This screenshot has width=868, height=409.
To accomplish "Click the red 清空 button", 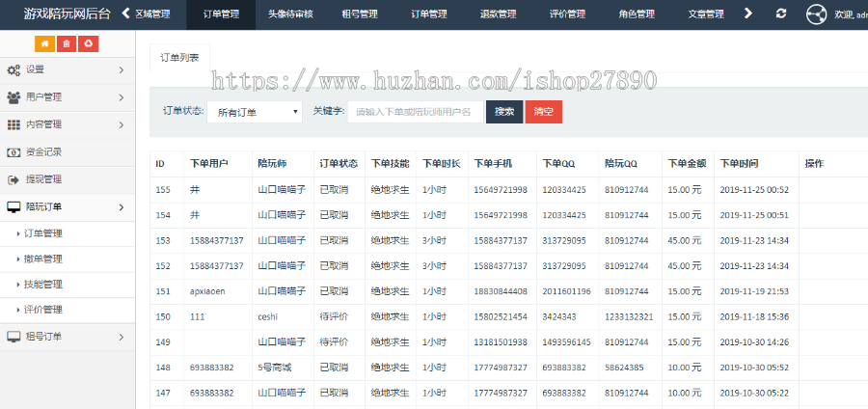I will [x=544, y=112].
